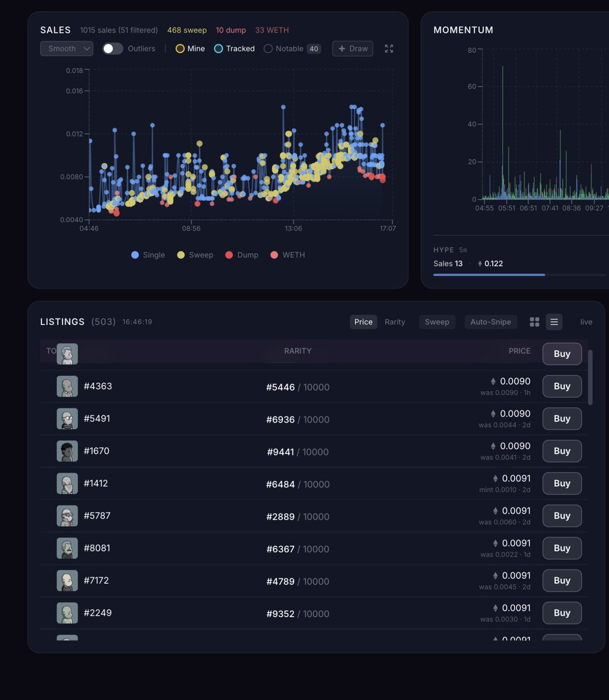
Task: Enable the Mine radio filter
Action: click(190, 48)
